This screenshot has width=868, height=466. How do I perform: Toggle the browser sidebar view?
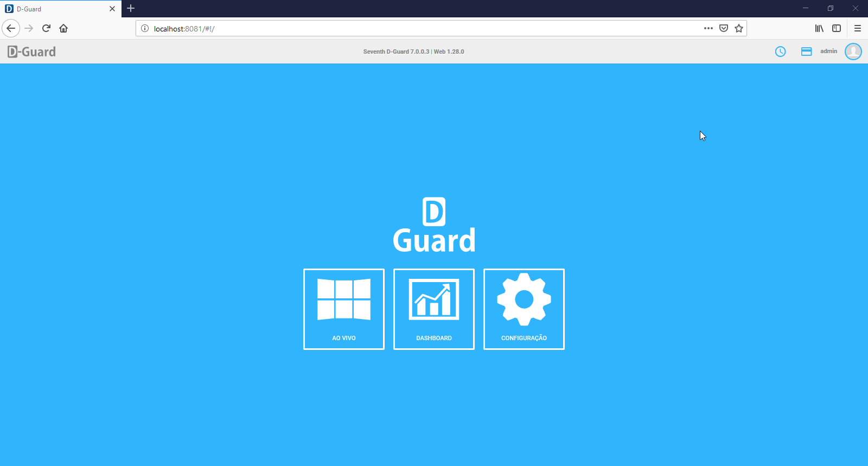(837, 28)
